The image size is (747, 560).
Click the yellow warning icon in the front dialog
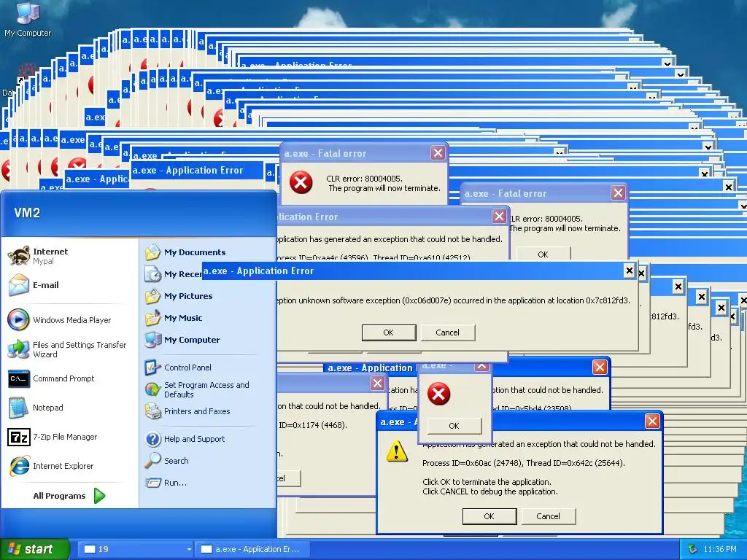397,451
